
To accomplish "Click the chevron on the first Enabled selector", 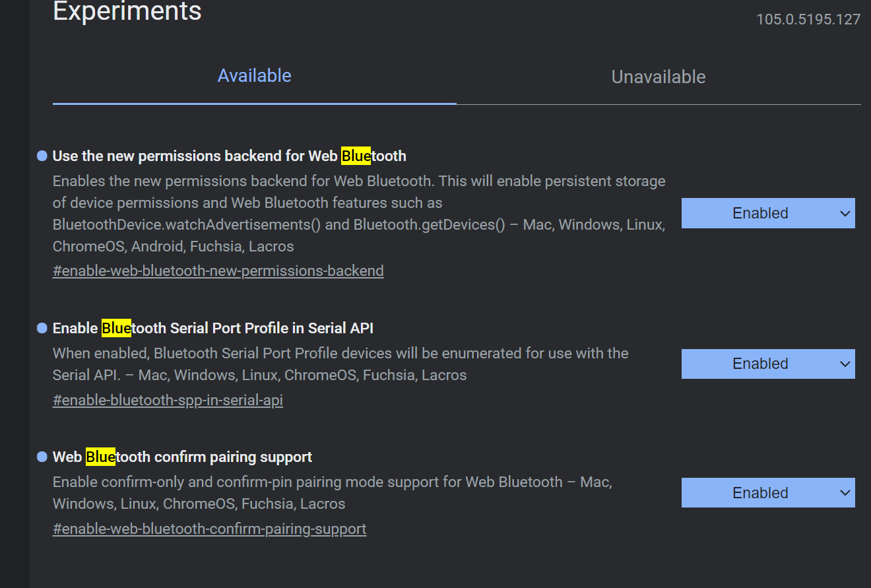I will (846, 212).
